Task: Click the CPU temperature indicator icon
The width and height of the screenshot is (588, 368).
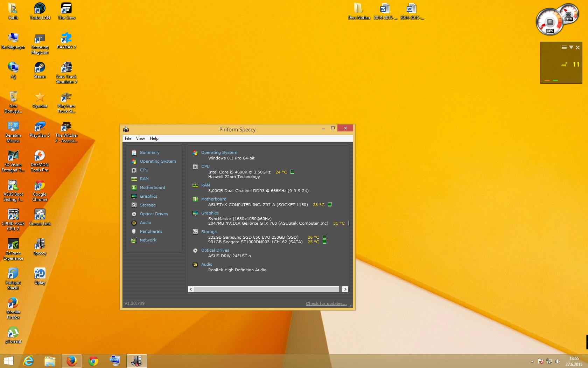Action: 292,172
